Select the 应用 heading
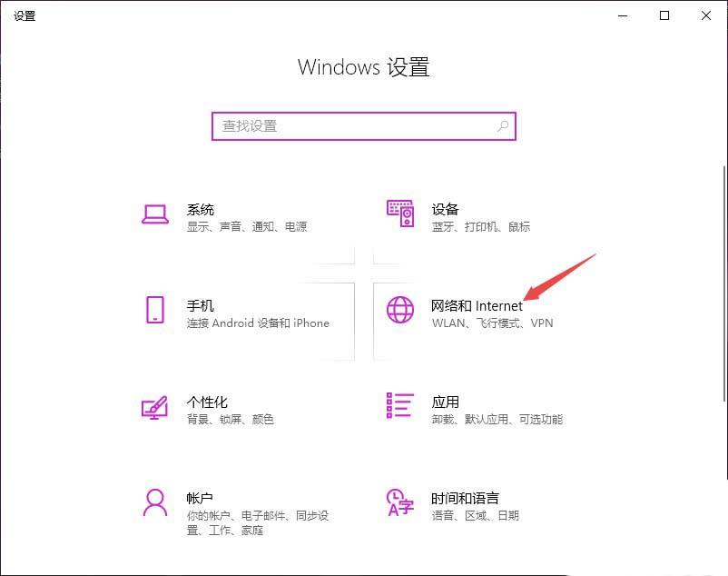 coord(446,402)
